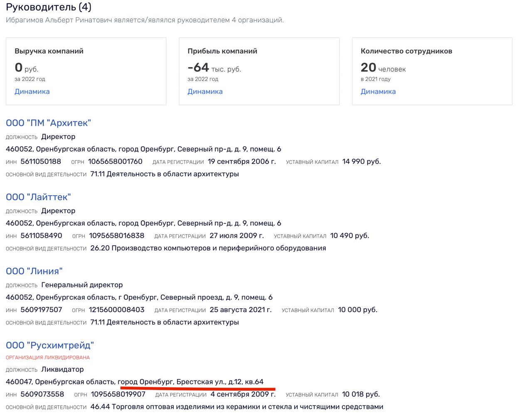Click registration date 4 сентября 2009 г.
Image resolution: width=532 pixels, height=420 pixels.
(x=243, y=394)
